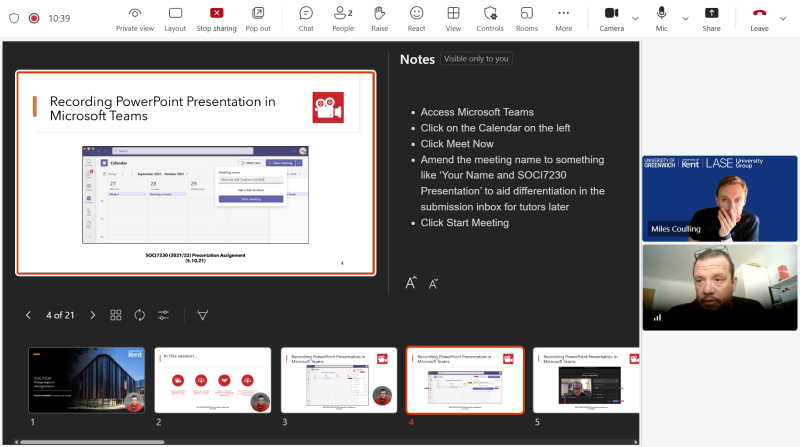Select the highlighted slide 4 thumbnail
The image size is (800, 447).
[465, 380]
